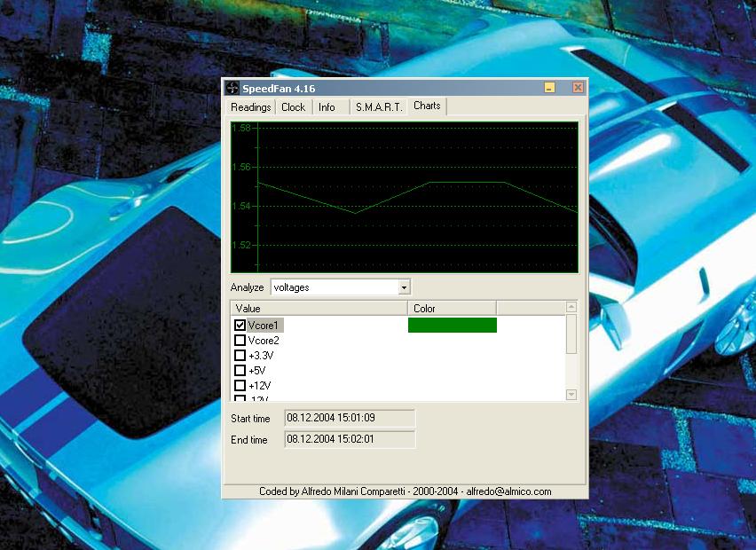Screen dimensions: 756x550
Task: Enable the +12V checkbox
Action: point(240,385)
